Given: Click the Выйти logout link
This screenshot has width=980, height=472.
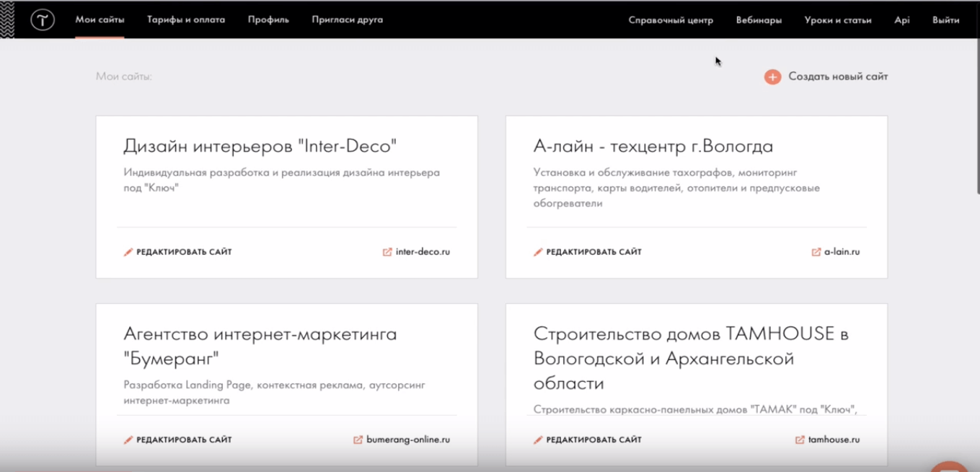Looking at the screenshot, I should tap(945, 20).
